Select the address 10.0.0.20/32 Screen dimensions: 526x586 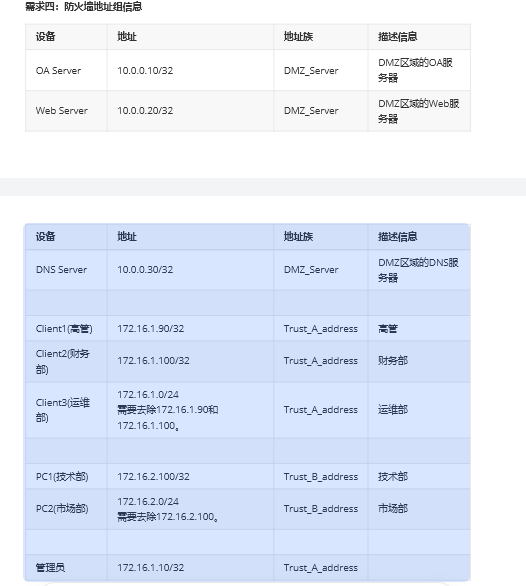(145, 111)
